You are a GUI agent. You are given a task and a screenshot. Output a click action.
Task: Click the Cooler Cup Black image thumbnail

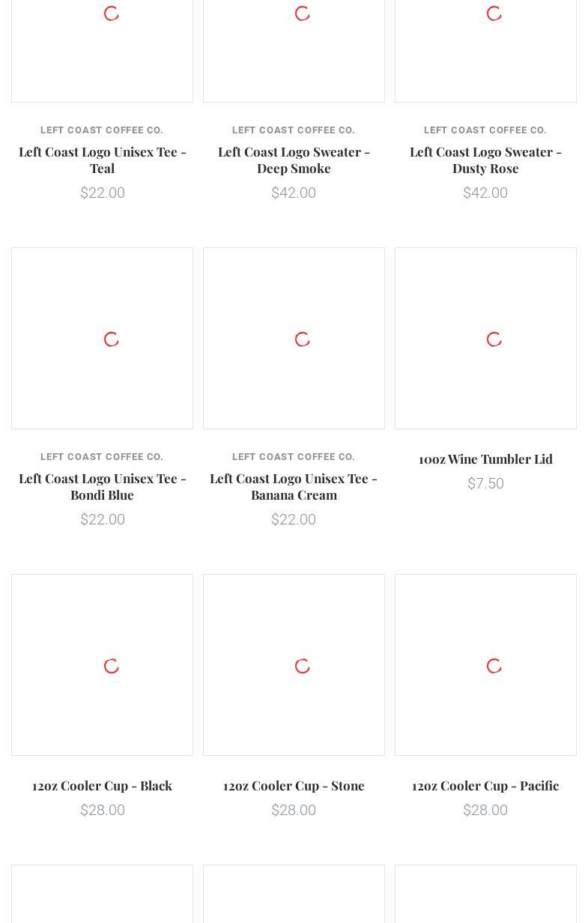tap(102, 665)
